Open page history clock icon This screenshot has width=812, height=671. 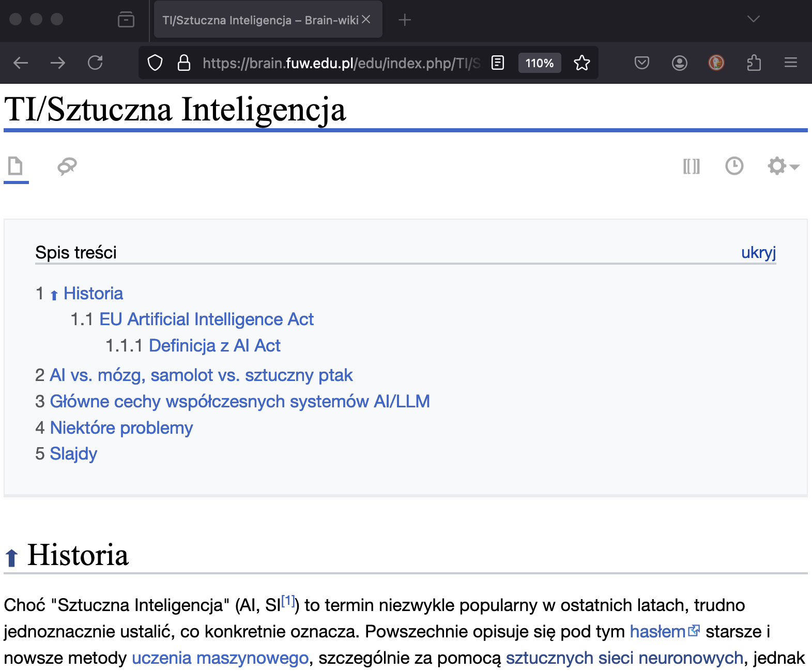pyautogui.click(x=734, y=166)
